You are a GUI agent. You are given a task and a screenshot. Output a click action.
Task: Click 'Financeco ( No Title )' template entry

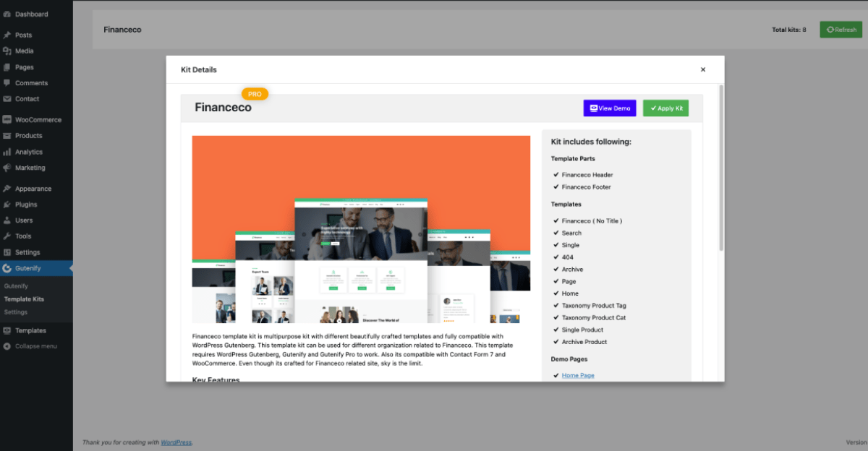point(592,221)
